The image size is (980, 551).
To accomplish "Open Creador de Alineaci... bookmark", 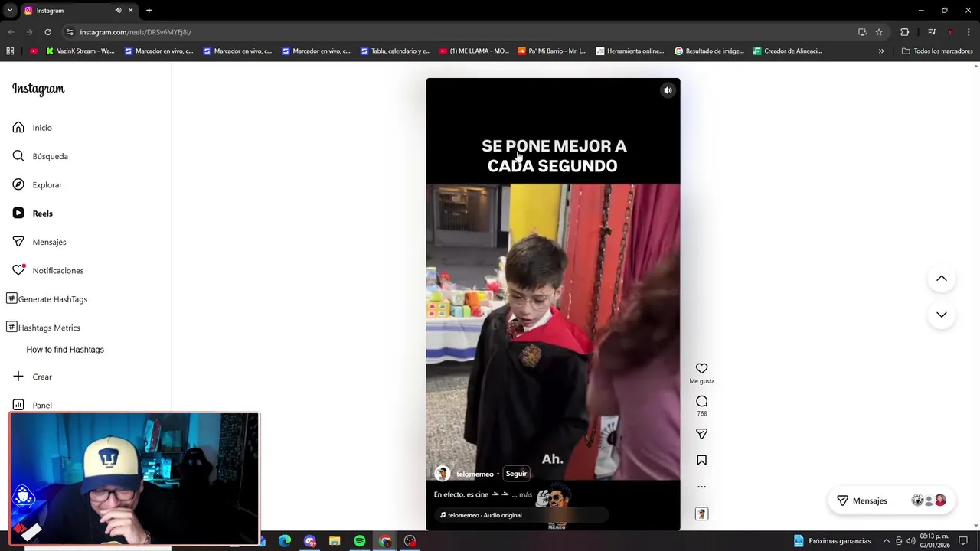I will pos(788,51).
